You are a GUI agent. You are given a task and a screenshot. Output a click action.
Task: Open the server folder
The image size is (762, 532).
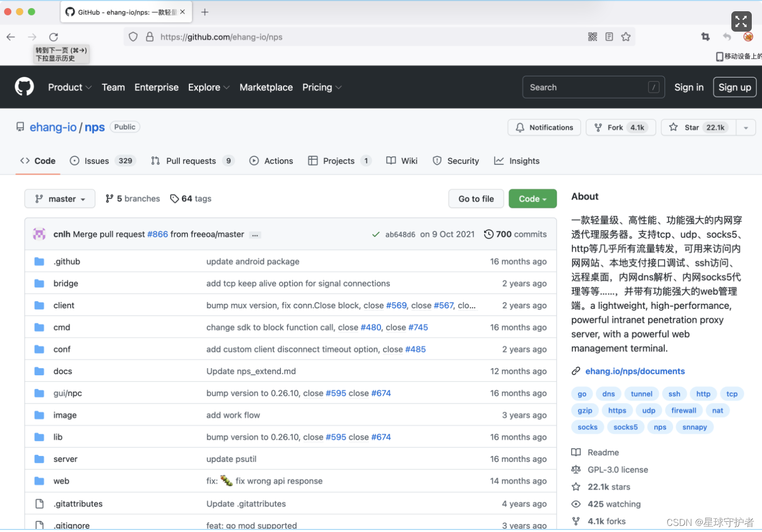(65, 459)
